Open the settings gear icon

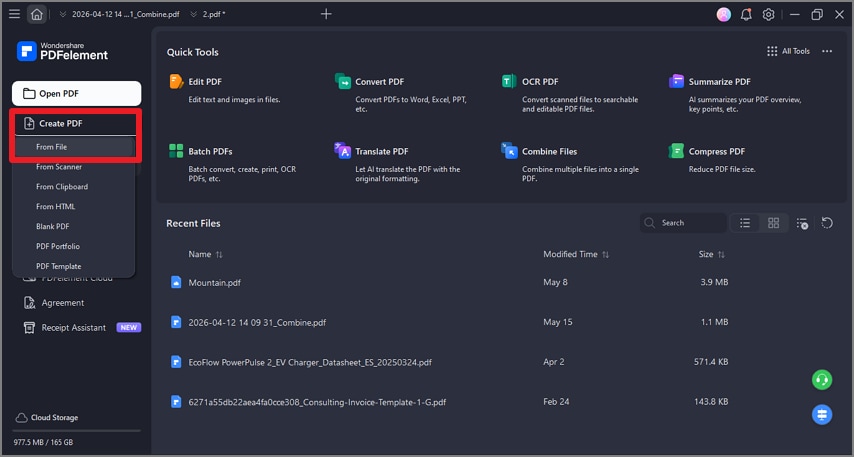point(768,15)
